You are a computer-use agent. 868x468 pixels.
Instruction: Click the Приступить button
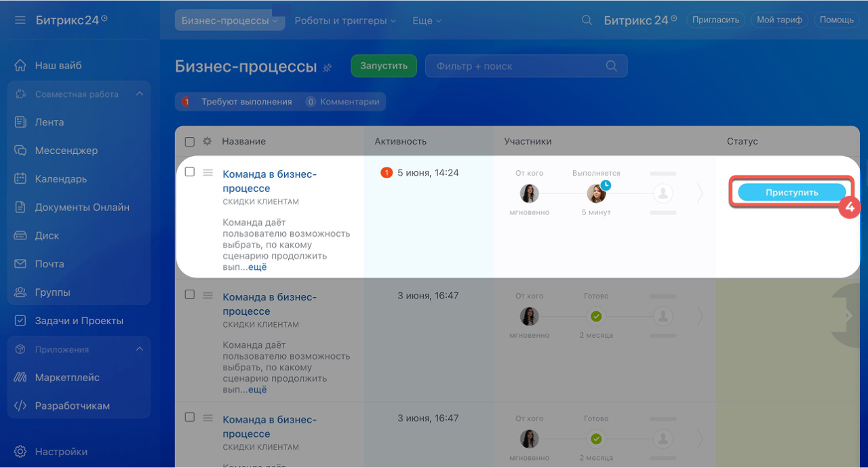point(791,193)
